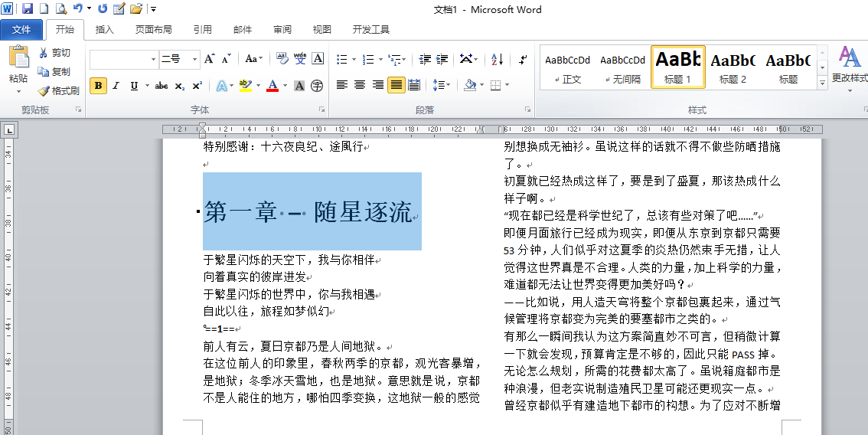This screenshot has height=435, width=868.
Task: Open print preview magnifier icon
Action: click(x=61, y=9)
